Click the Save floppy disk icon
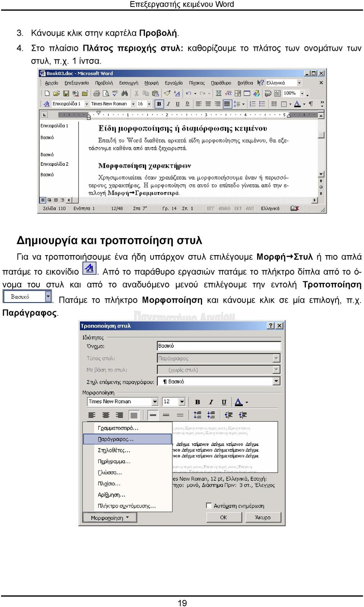 click(x=66, y=93)
